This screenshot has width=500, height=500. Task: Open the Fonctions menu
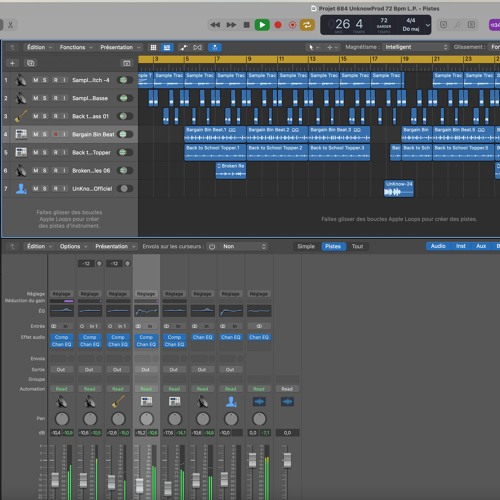click(x=76, y=47)
